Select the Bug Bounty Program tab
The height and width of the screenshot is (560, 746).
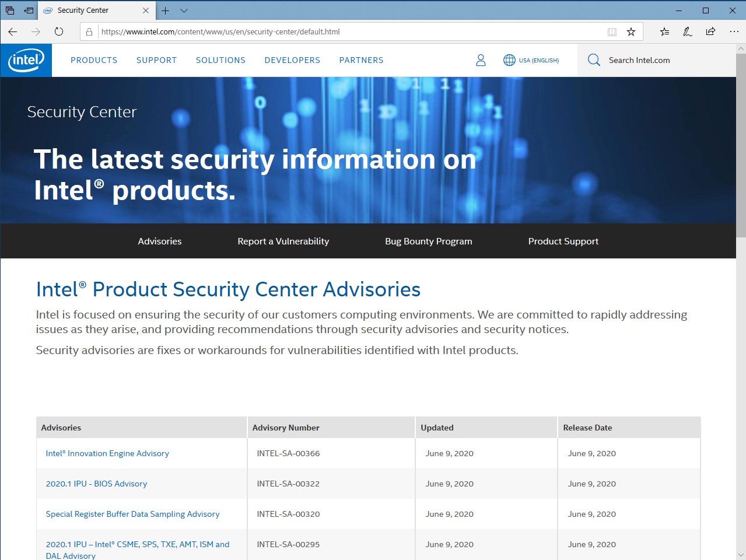[x=429, y=242]
